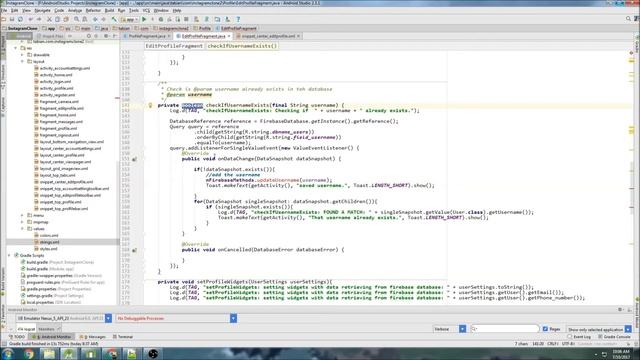Screen dimensions: 640x360
Task: Click the black round taskbar icon
Action: [153, 354]
